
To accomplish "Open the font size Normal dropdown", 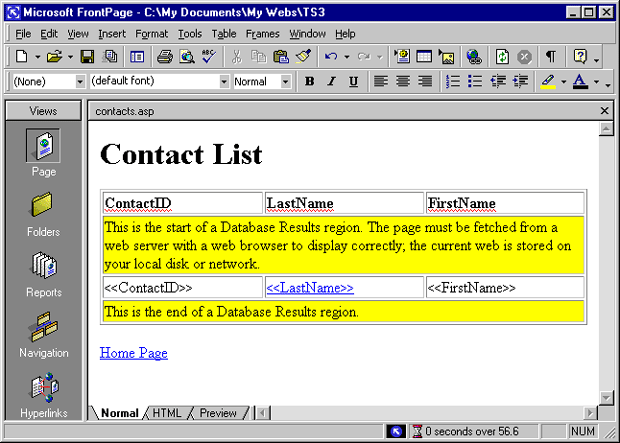I will tap(285, 81).
